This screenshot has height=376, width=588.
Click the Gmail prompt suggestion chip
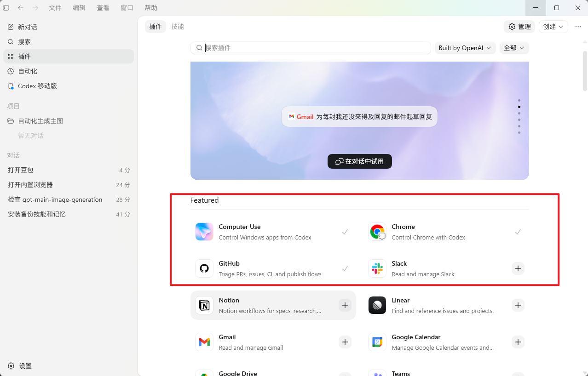point(359,117)
